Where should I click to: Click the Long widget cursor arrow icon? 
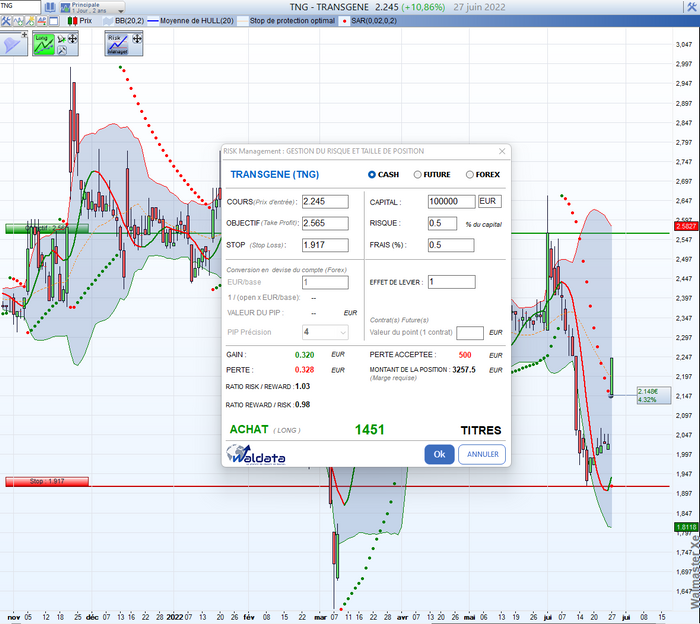(x=61, y=39)
